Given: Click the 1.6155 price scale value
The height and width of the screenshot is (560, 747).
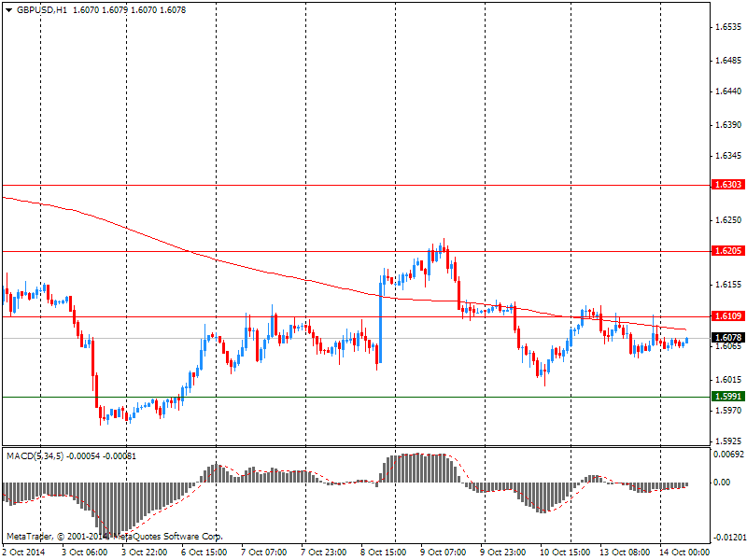Looking at the screenshot, I should click(x=728, y=285).
